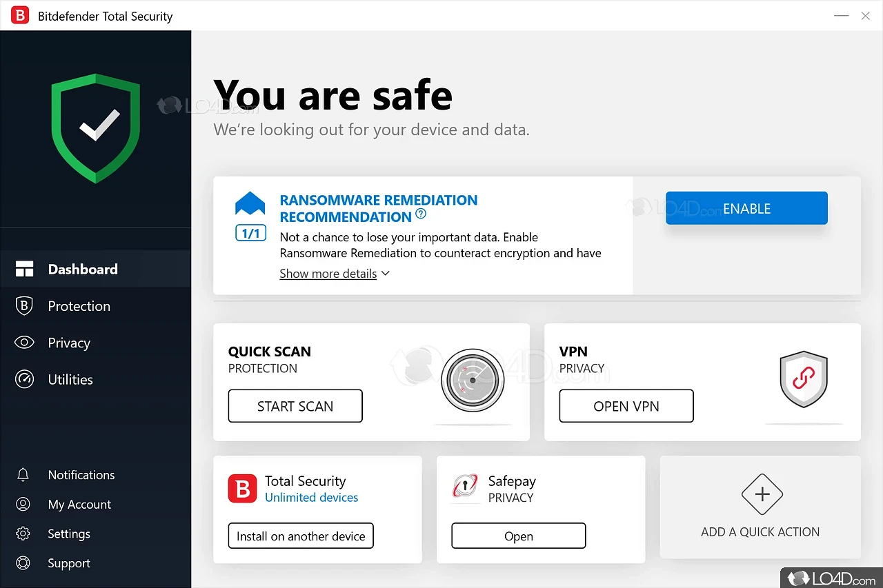
Task: Start a Quick Scan
Action: pyautogui.click(x=295, y=405)
